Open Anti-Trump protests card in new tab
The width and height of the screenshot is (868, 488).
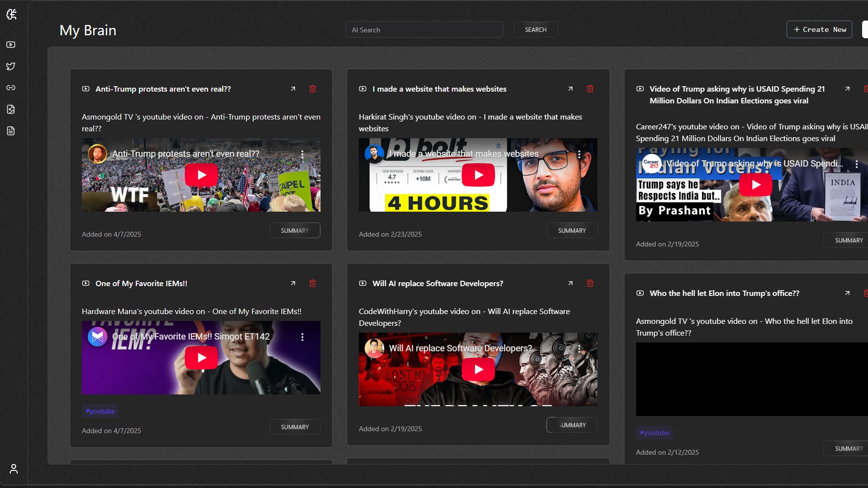pyautogui.click(x=293, y=89)
